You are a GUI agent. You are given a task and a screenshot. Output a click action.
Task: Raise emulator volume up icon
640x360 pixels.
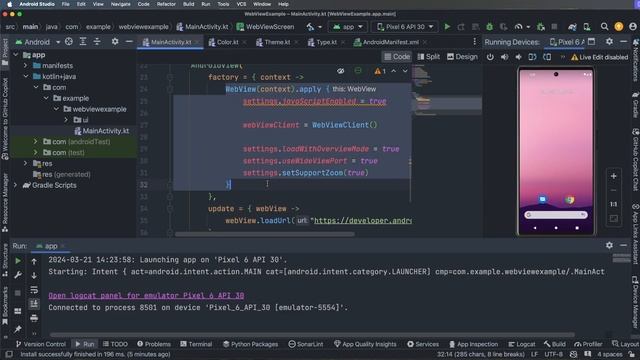[504, 57]
